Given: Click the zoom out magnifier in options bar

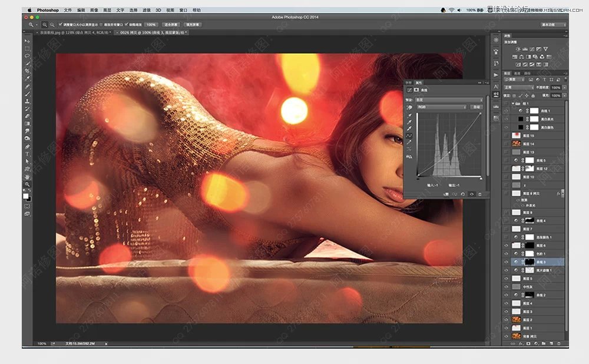Looking at the screenshot, I should click(x=52, y=25).
